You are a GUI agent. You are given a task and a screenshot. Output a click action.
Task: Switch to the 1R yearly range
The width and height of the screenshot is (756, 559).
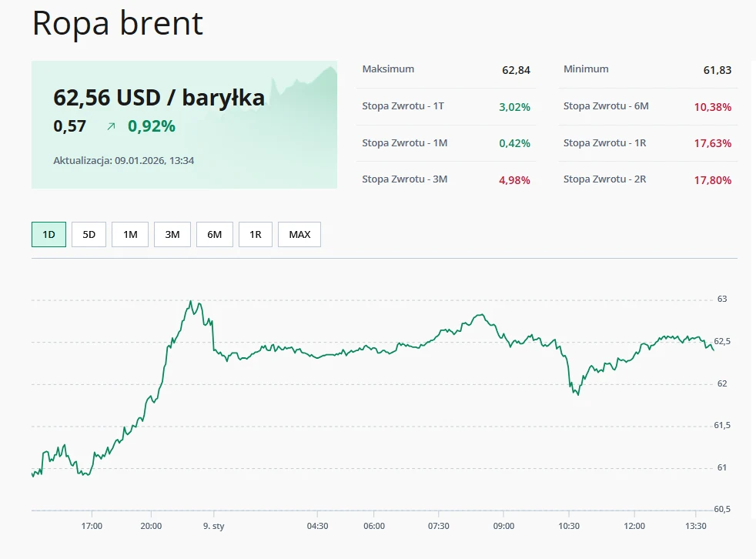tap(255, 234)
